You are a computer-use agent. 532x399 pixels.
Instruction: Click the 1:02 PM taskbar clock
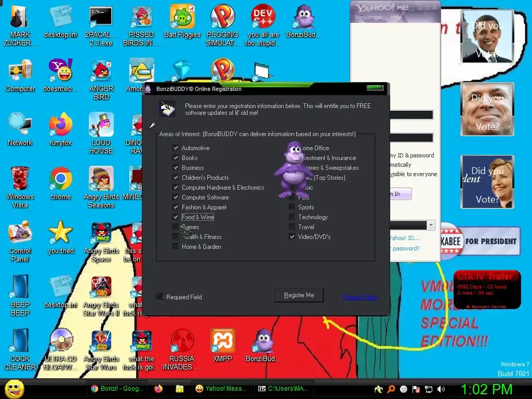pos(486,389)
